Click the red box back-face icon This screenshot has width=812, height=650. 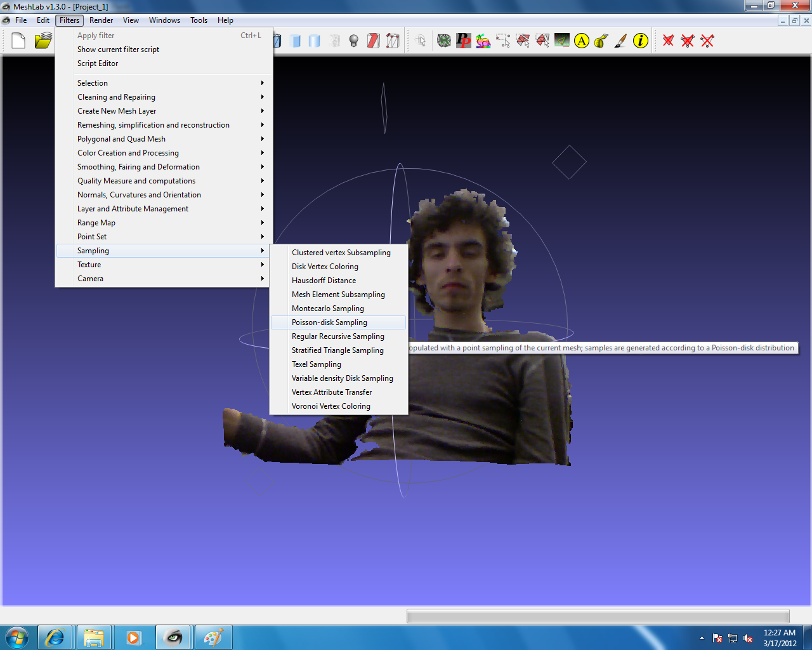tap(374, 41)
